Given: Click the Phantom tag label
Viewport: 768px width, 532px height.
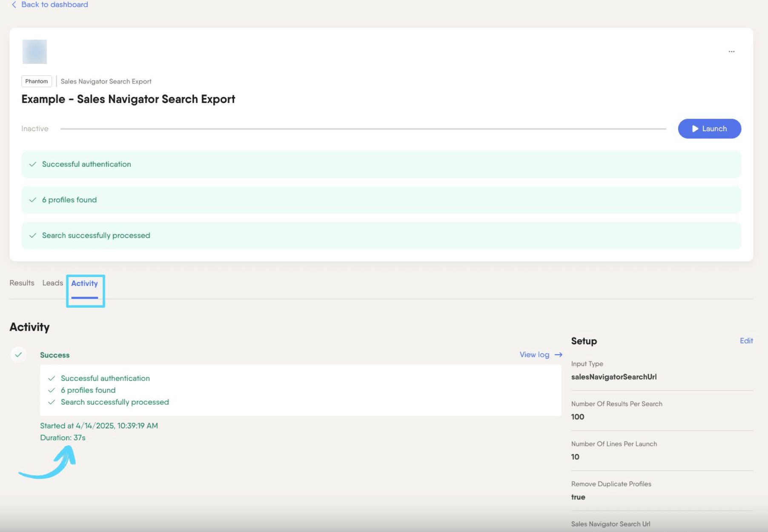Looking at the screenshot, I should [x=37, y=81].
